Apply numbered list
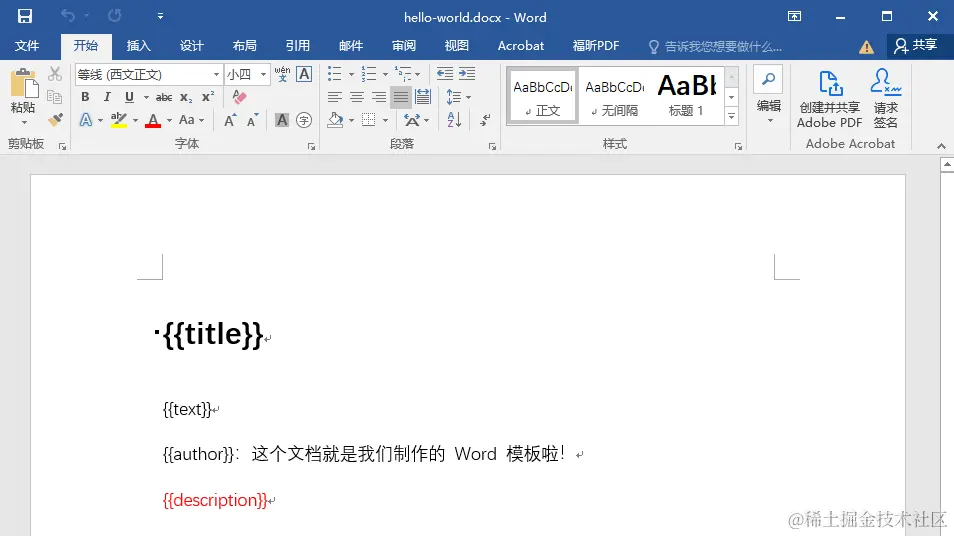Screen dimensions: 954x536 [x=369, y=74]
